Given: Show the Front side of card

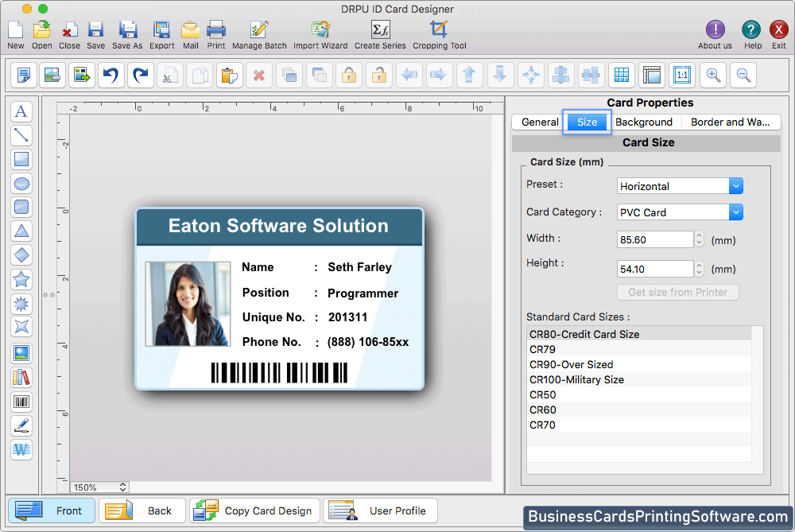Looking at the screenshot, I should (x=51, y=511).
